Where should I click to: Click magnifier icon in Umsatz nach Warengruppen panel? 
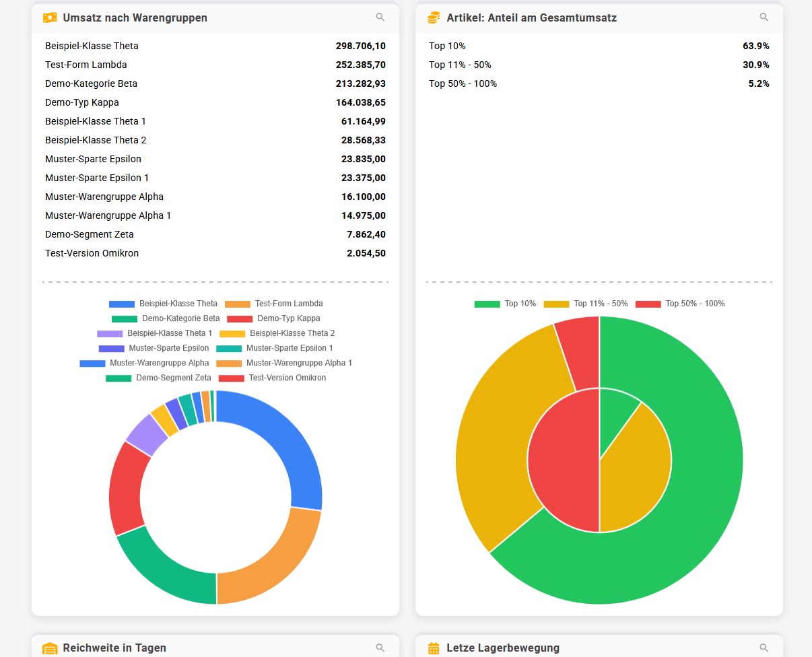coord(380,18)
